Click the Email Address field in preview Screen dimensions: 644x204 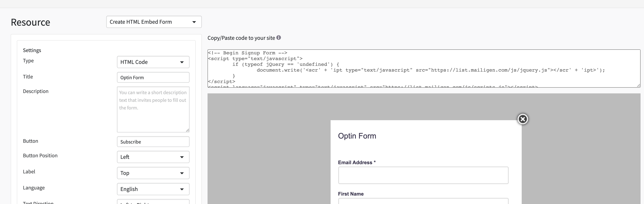[423, 175]
